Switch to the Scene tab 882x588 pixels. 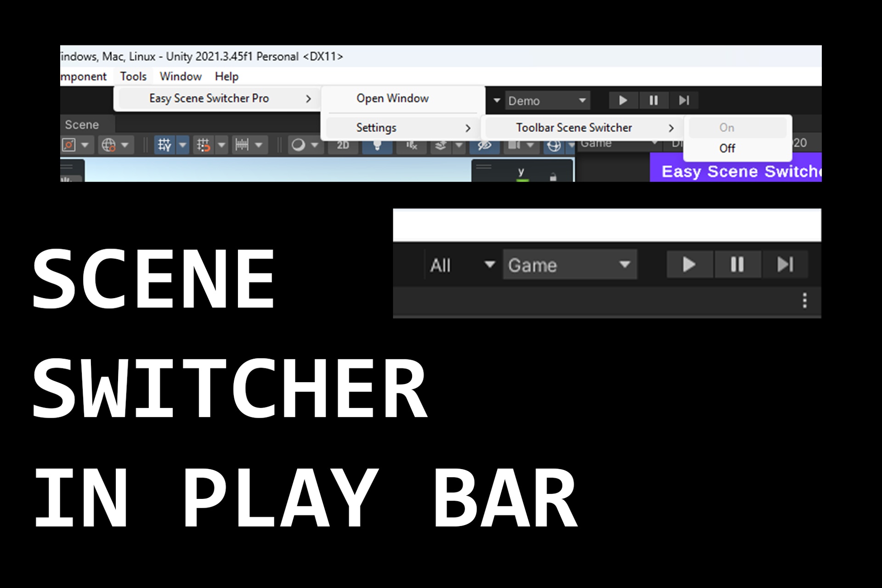[x=82, y=124]
